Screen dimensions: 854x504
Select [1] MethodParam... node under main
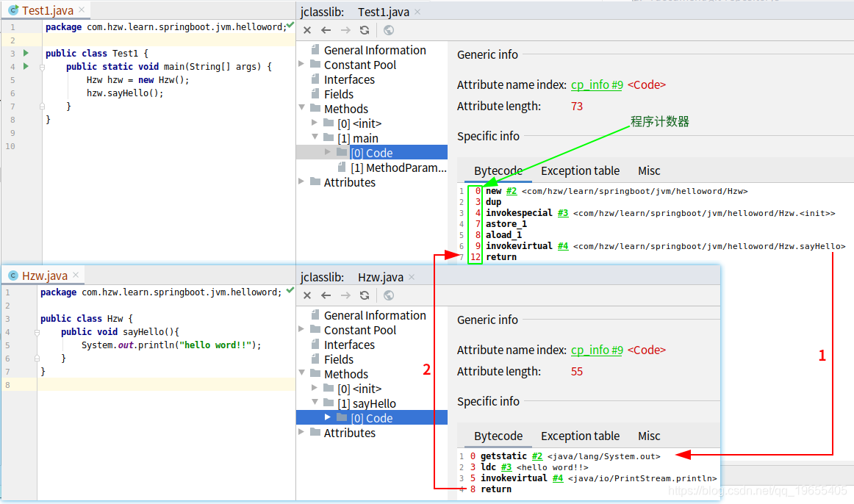coord(398,168)
